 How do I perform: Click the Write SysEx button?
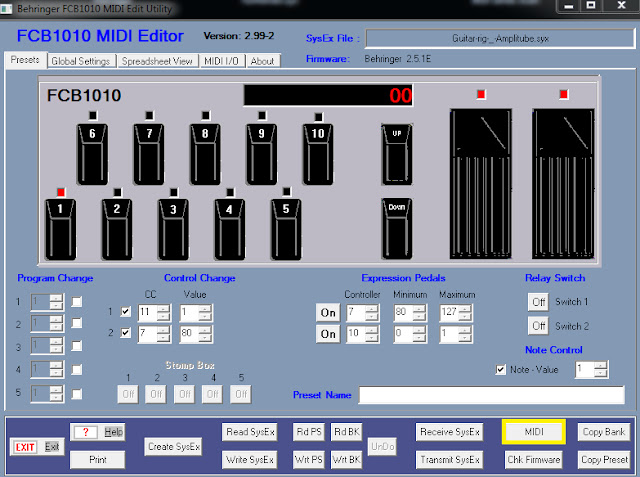coord(250,460)
